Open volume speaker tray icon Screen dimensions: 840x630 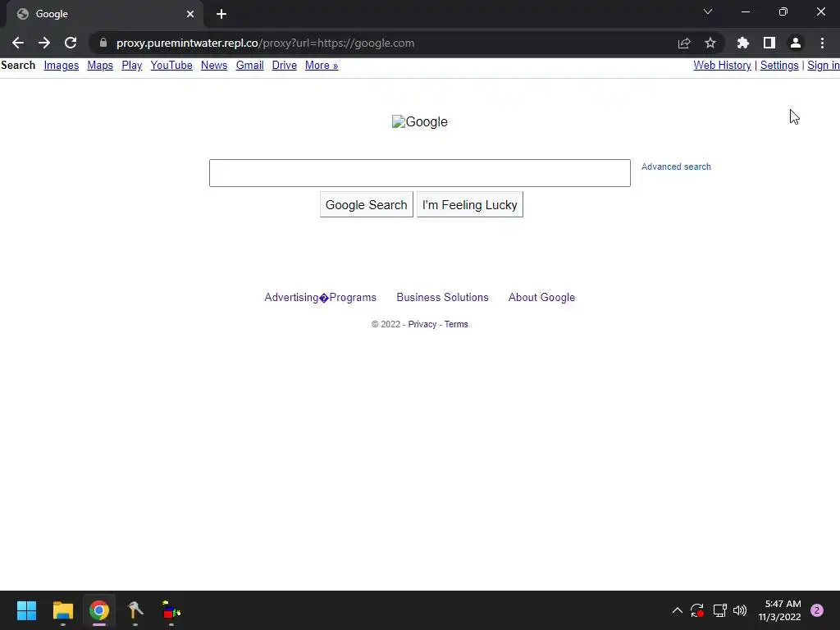pyautogui.click(x=740, y=610)
